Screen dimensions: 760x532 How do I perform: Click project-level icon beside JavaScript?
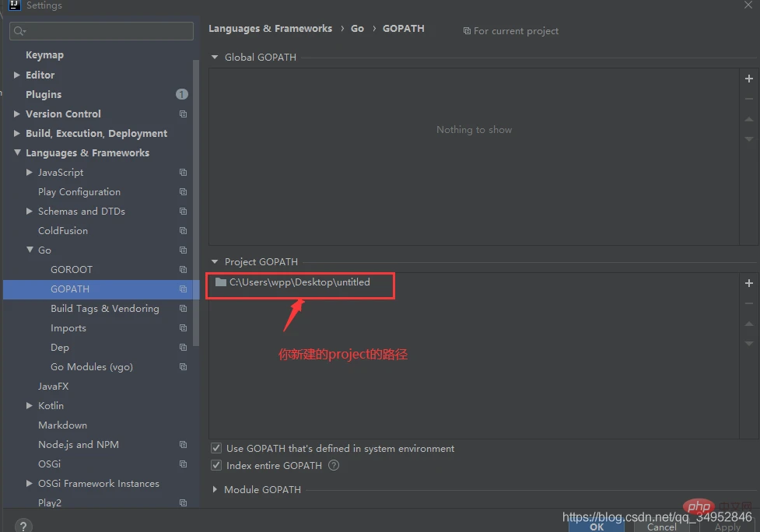click(184, 173)
